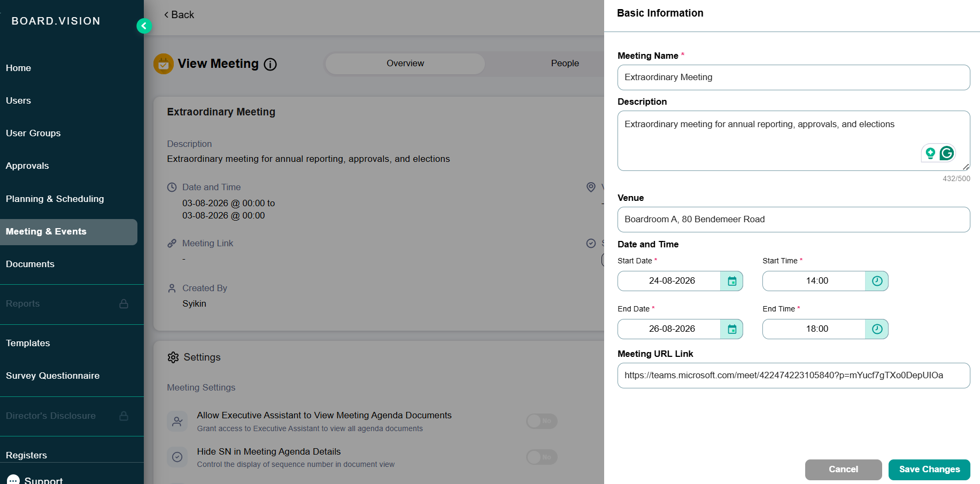The width and height of the screenshot is (980, 484).
Task: Open the End Time clock picker
Action: [877, 329]
